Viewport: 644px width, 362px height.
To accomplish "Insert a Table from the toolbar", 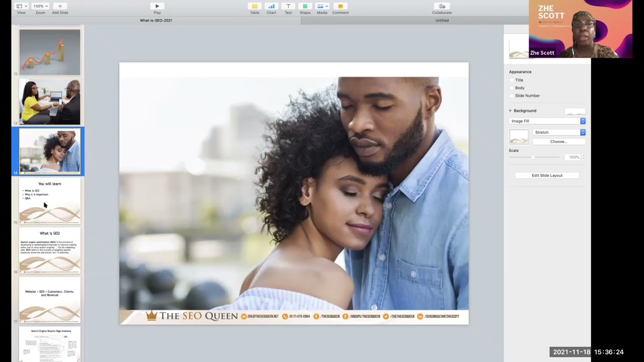I will pos(255,6).
